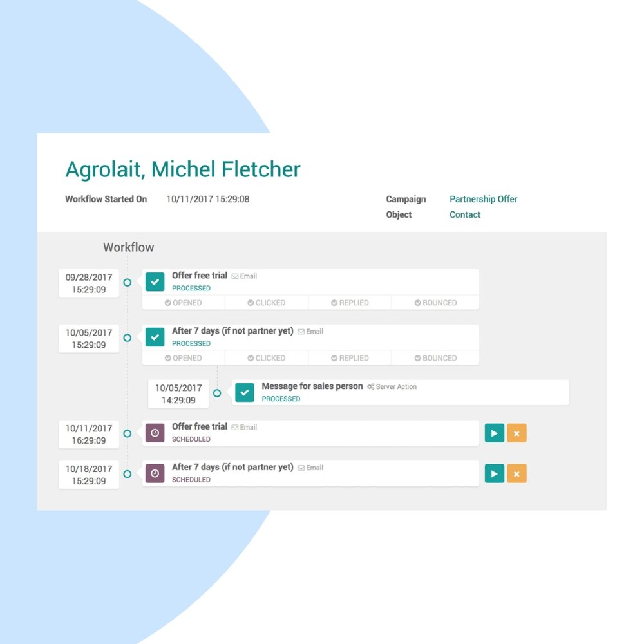Run the After 7 days scheduled activity
644x644 pixels.
(x=494, y=473)
